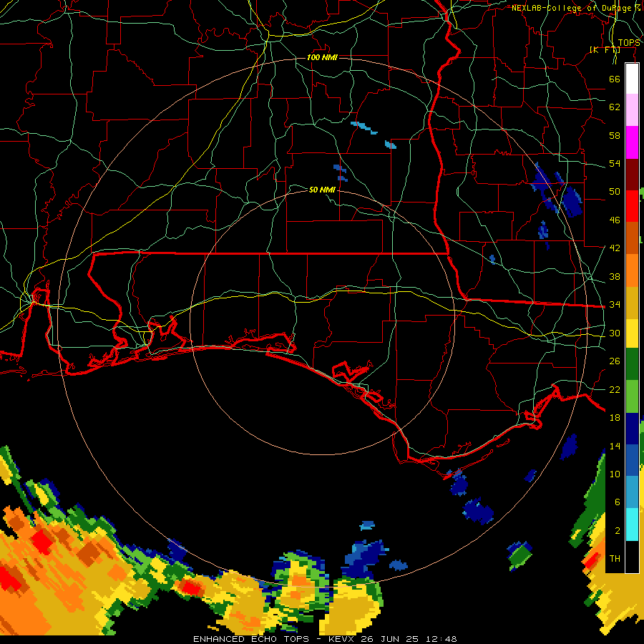The width and height of the screenshot is (644, 644).
Task: Click the TOPS legend title
Action: pyautogui.click(x=629, y=43)
